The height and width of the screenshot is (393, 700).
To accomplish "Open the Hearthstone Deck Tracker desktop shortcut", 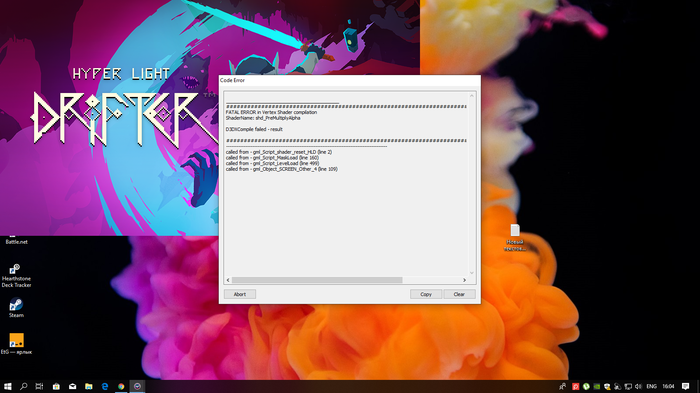I will [x=16, y=276].
